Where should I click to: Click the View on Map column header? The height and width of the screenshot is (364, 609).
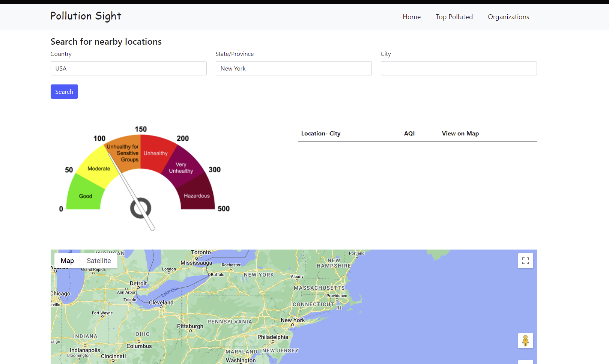point(460,134)
